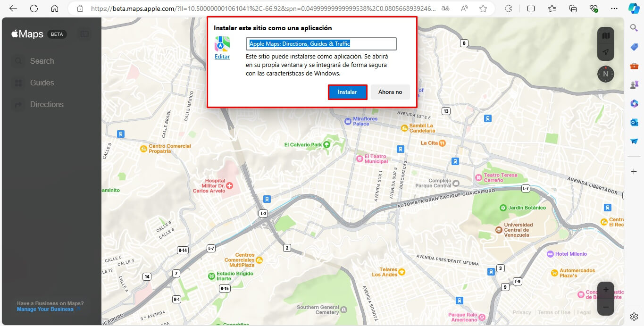Select Centro Comercial Propatria marker
This screenshot has height=326, width=644.
(x=144, y=149)
